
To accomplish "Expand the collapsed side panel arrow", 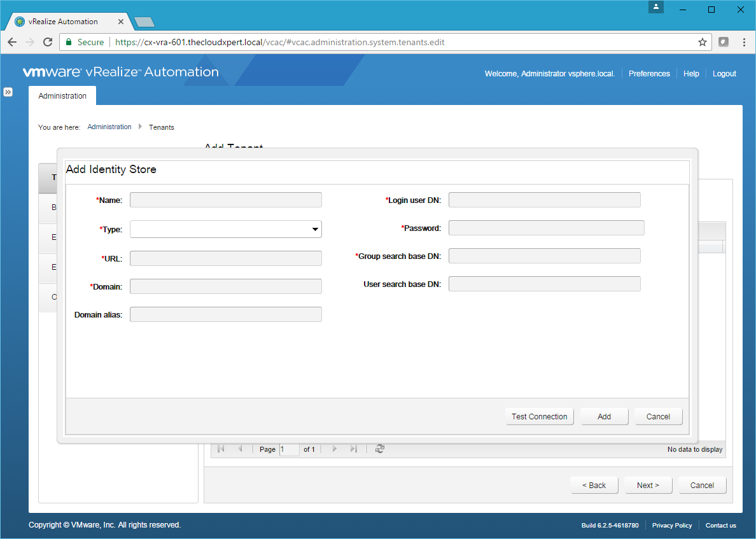I will (x=8, y=92).
